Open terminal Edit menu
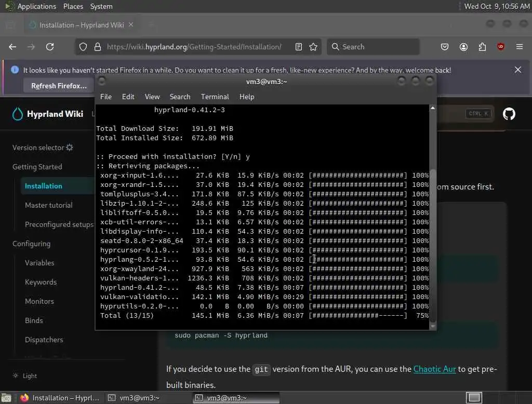The height and width of the screenshot is (404, 532). (128, 97)
